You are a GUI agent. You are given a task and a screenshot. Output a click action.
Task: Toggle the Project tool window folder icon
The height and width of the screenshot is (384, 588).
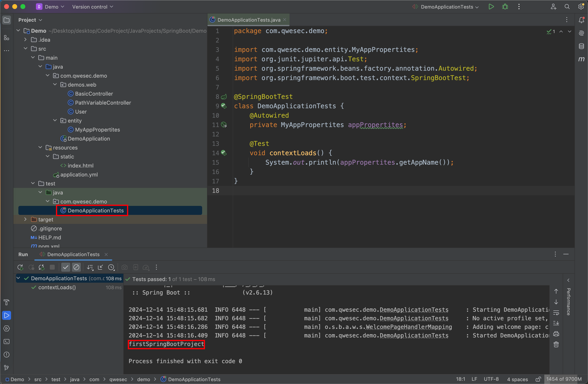tap(7, 20)
